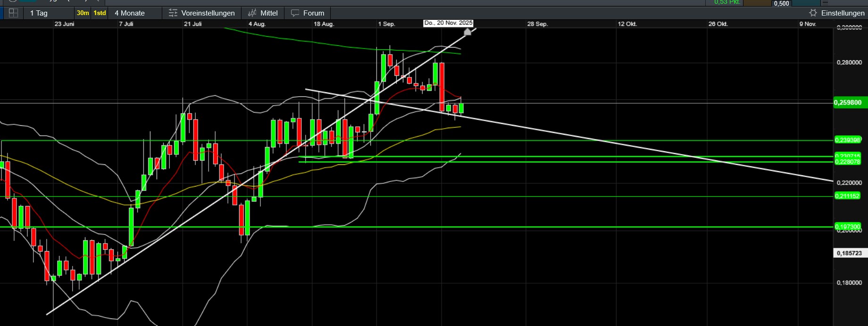Click the 21 Juli date axis label
The width and height of the screenshot is (868, 326).
pos(193,24)
